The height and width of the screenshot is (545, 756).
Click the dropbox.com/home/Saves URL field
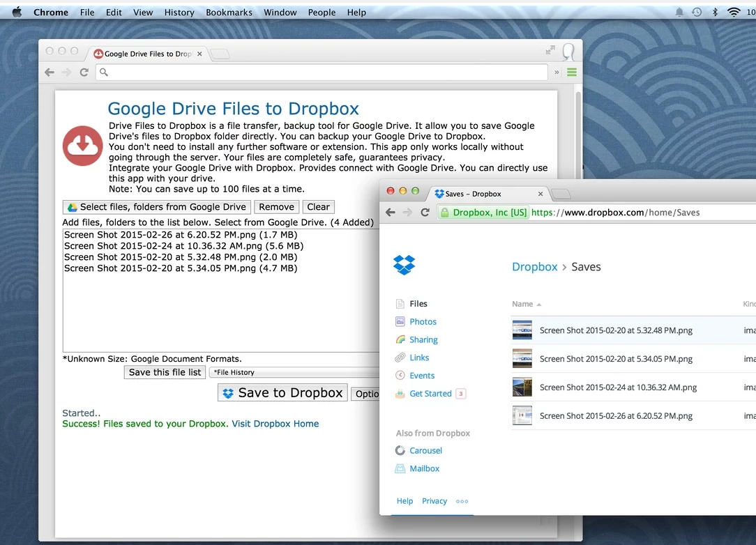(615, 212)
